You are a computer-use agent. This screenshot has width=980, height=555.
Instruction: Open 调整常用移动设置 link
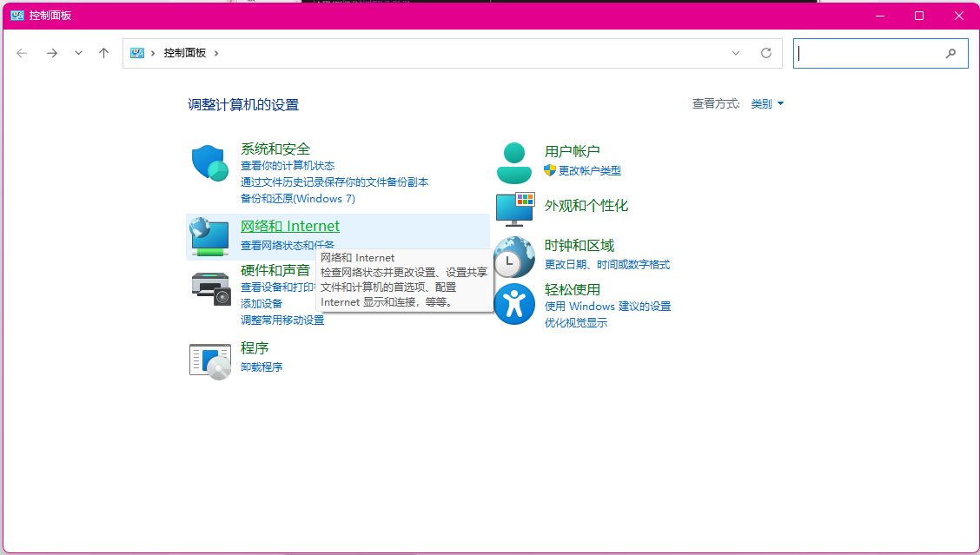pyautogui.click(x=282, y=320)
